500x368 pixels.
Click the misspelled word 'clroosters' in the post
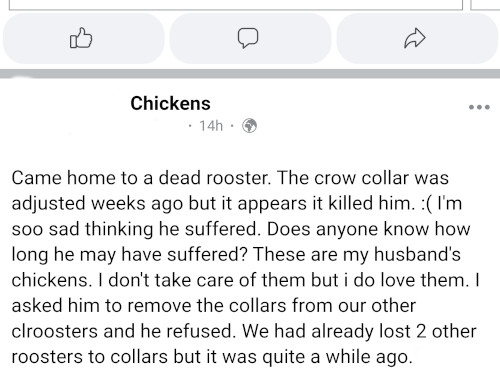click(x=55, y=331)
